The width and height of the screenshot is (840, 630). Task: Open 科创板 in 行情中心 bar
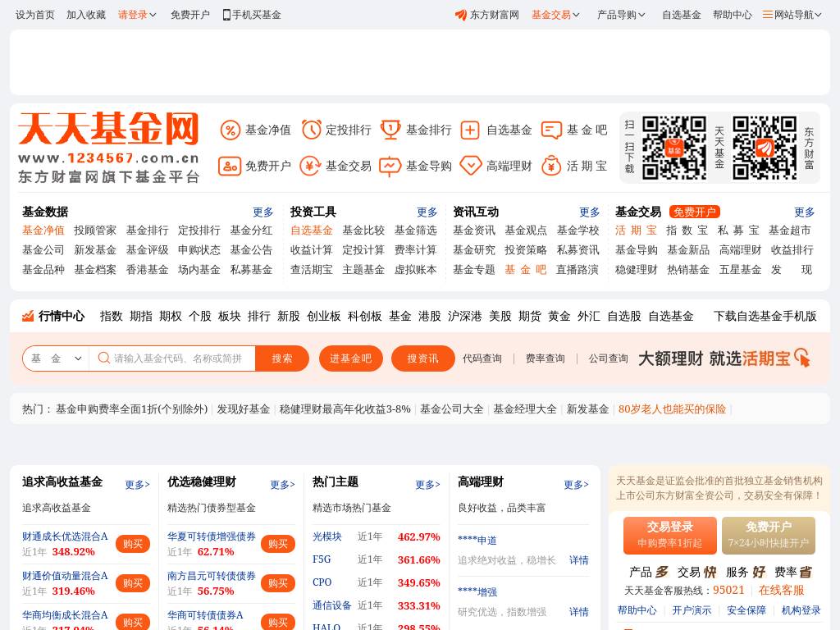[364, 316]
